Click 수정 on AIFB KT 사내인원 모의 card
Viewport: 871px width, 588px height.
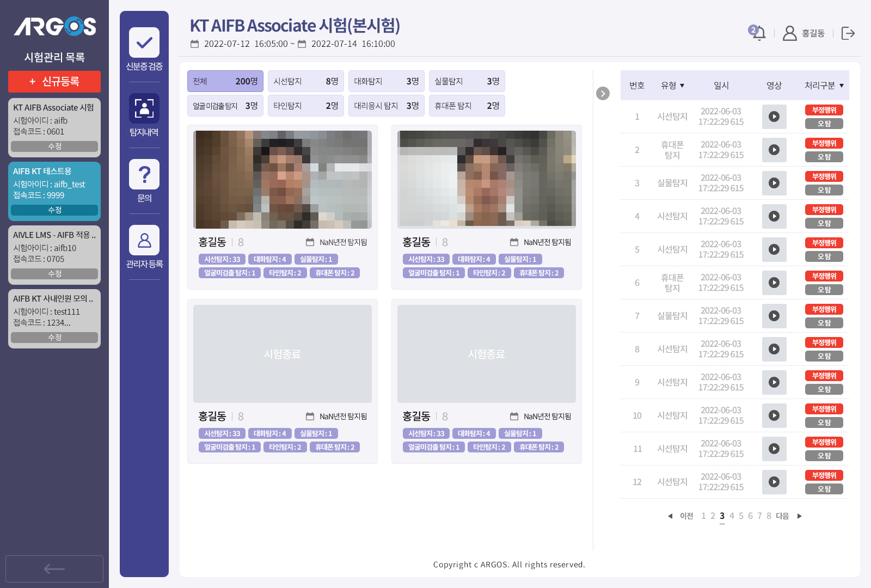tap(54, 338)
